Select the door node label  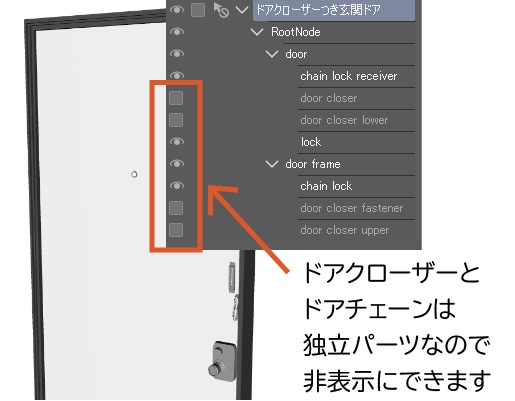[x=296, y=54]
